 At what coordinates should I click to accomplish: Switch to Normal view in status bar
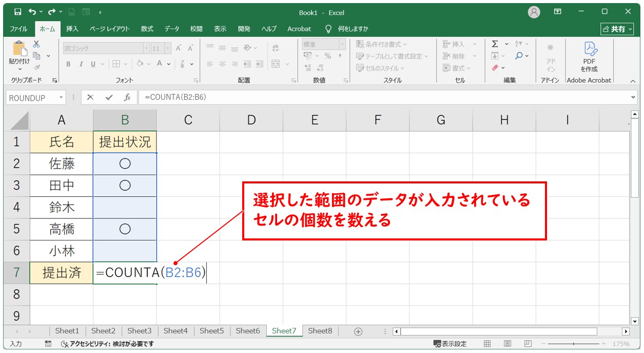[487, 344]
